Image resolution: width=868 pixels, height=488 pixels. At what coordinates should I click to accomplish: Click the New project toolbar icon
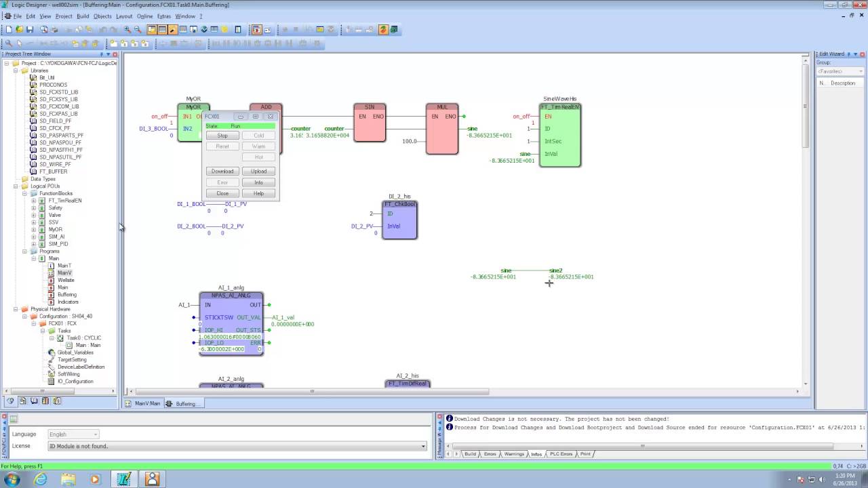pos(9,30)
